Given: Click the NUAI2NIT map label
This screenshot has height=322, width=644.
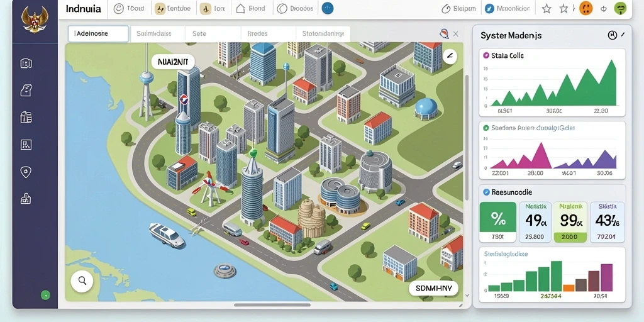Looking at the screenshot, I should (173, 62).
